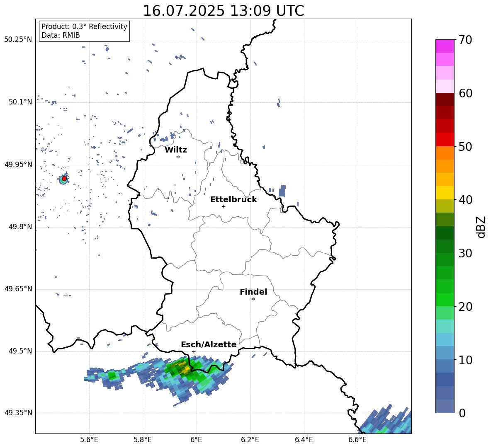
Task: Click the Wiltz station cross marker
Action: [x=178, y=157]
